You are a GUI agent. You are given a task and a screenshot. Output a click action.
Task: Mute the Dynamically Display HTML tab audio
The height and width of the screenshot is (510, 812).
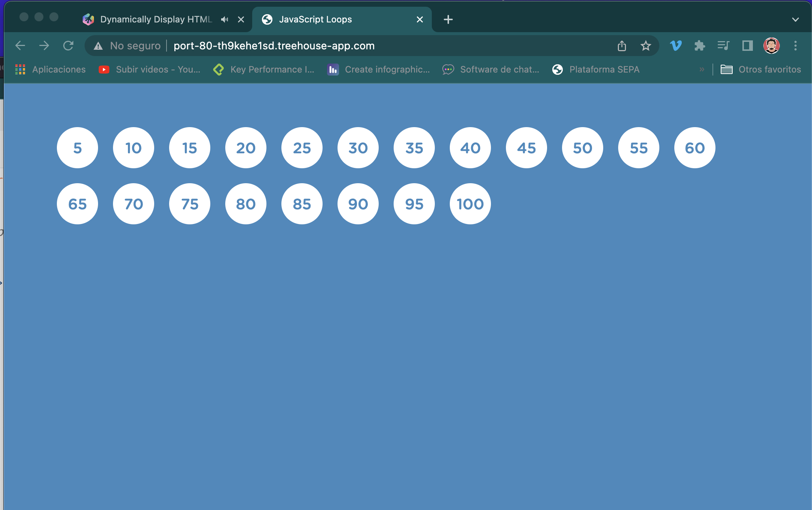(x=225, y=19)
